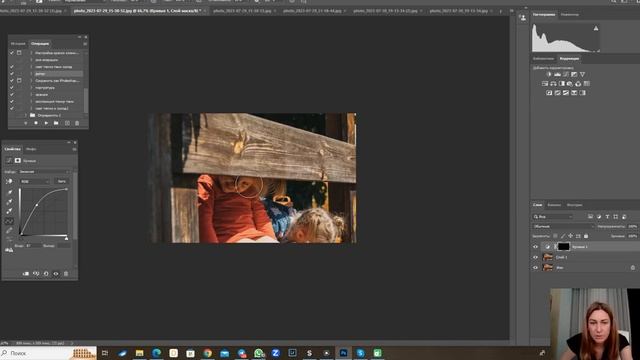Select the draw curve pencil mode
640x360 pixels.
click(x=9, y=231)
